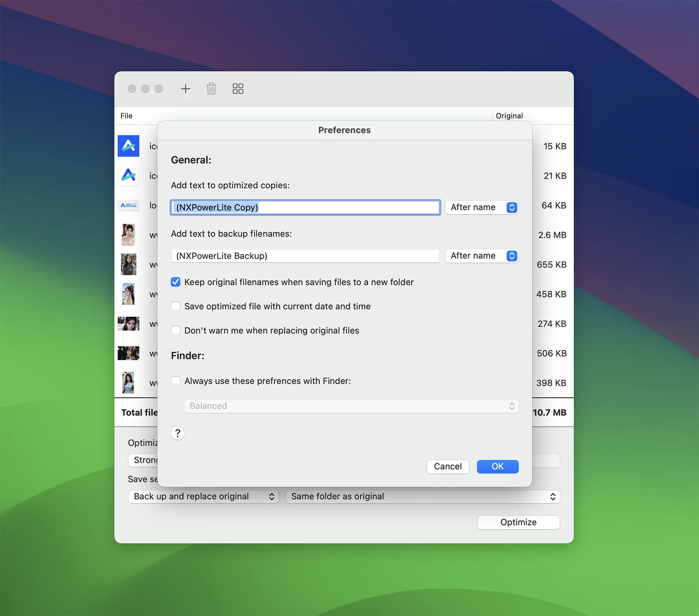Click the trash delete icon in toolbar
The height and width of the screenshot is (616, 699).
coord(211,89)
